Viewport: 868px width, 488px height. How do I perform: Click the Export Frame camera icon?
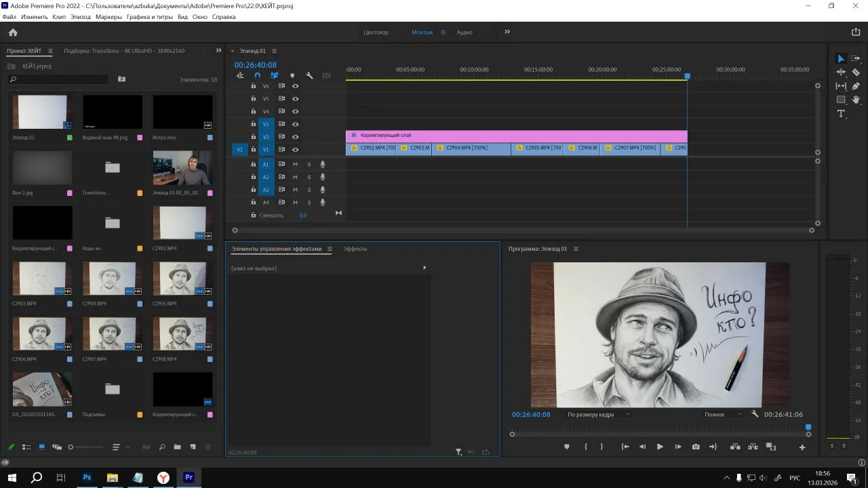(x=696, y=447)
